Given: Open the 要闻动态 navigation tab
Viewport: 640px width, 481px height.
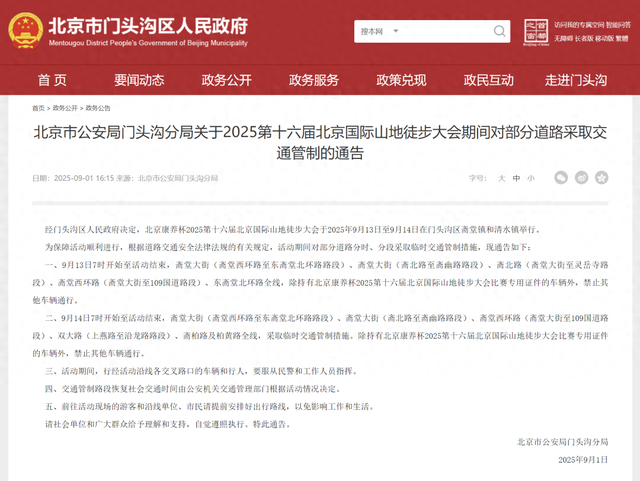Looking at the screenshot, I should point(139,80).
